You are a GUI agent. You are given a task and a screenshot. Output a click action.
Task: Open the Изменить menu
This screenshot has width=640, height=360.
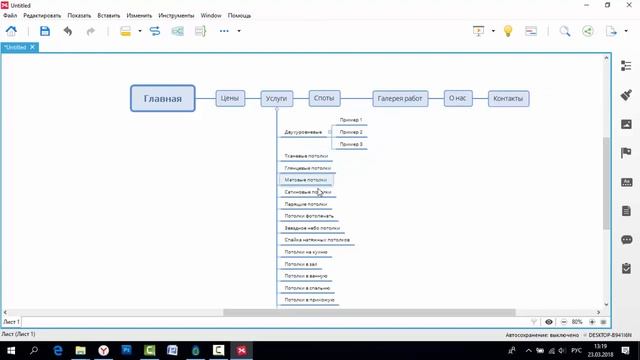pyautogui.click(x=139, y=16)
